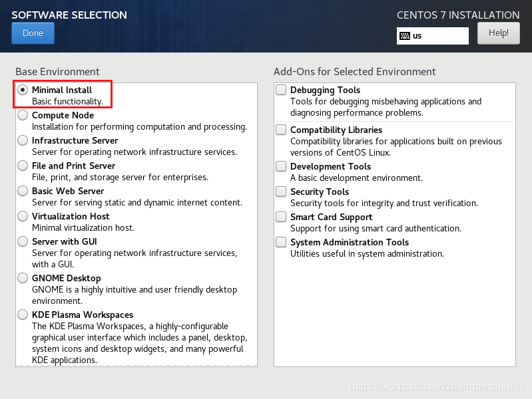Click the 'File and Print Server' label

pyautogui.click(x=74, y=166)
